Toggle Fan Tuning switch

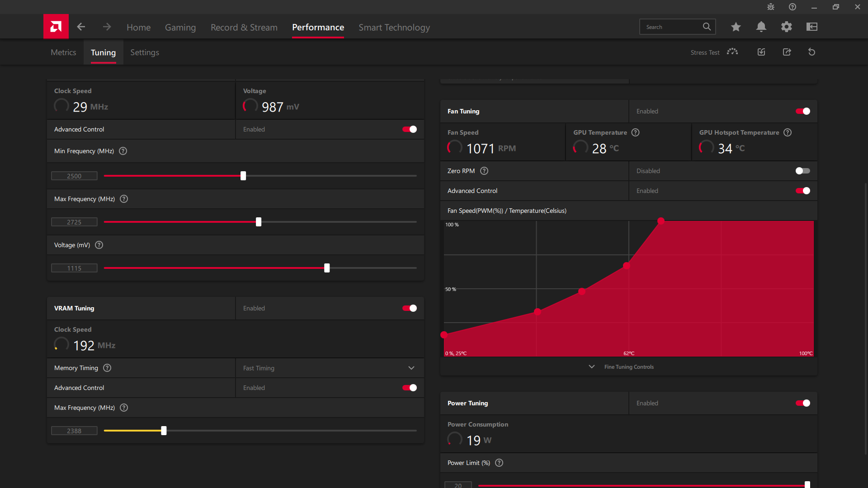(803, 111)
